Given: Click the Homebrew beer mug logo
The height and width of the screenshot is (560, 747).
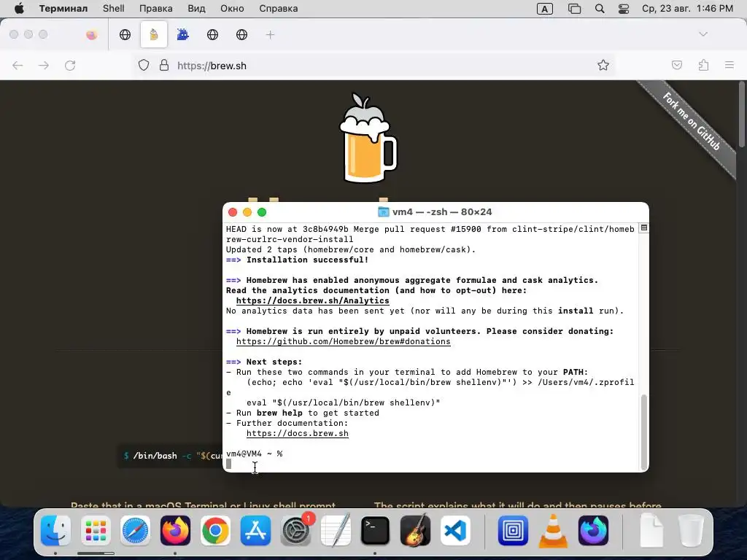Looking at the screenshot, I should (x=368, y=138).
